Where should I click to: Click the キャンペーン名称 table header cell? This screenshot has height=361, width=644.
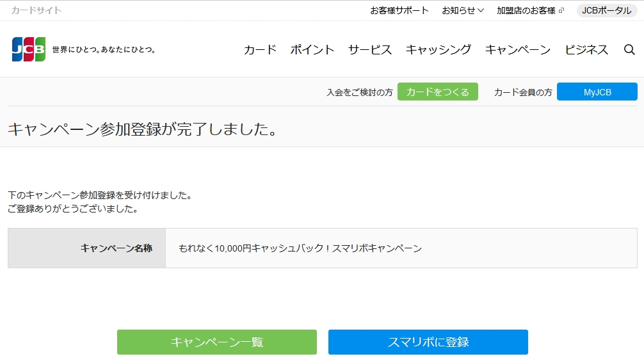point(86,248)
